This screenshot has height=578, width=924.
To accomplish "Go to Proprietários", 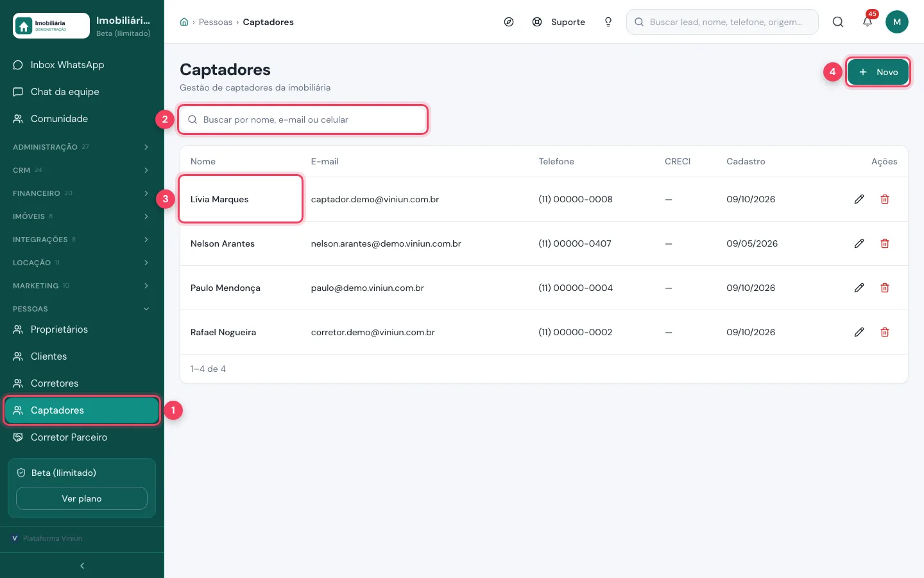I will point(82,329).
